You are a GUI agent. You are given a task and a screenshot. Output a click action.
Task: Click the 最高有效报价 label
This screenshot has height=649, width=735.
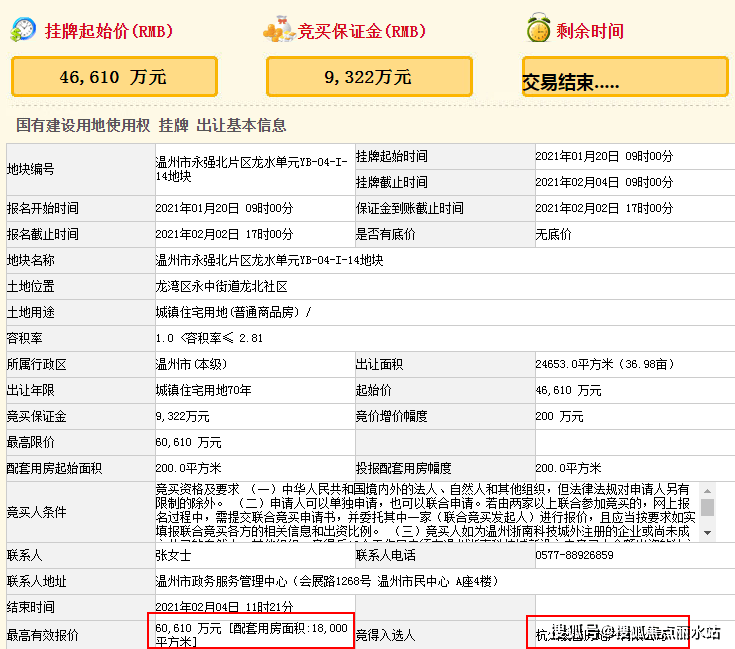click(43, 636)
